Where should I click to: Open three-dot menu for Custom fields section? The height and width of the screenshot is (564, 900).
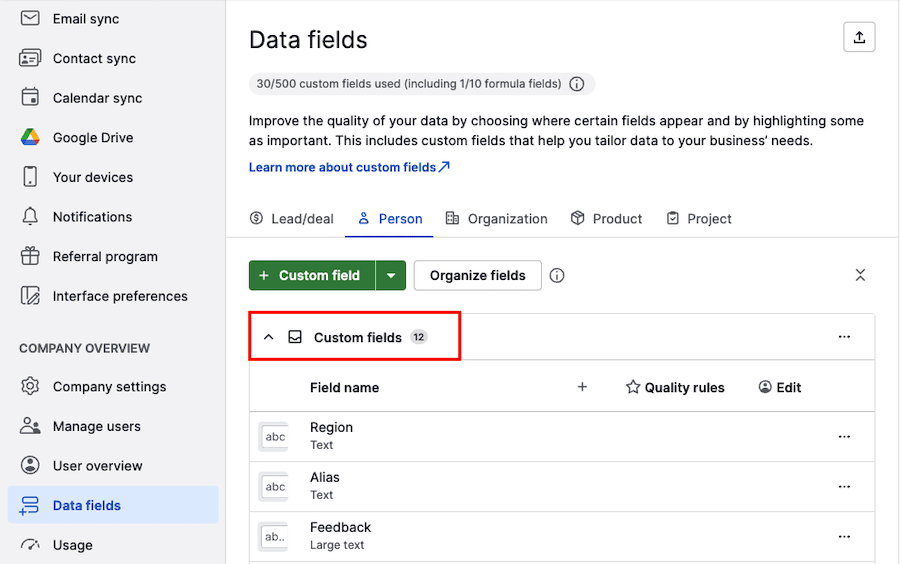[844, 337]
